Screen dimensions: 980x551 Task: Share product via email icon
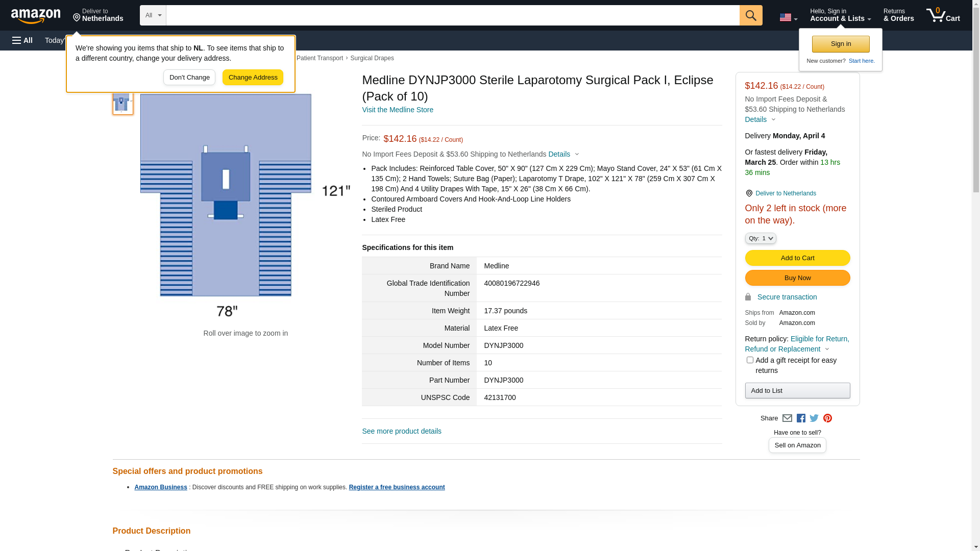pyautogui.click(x=787, y=418)
